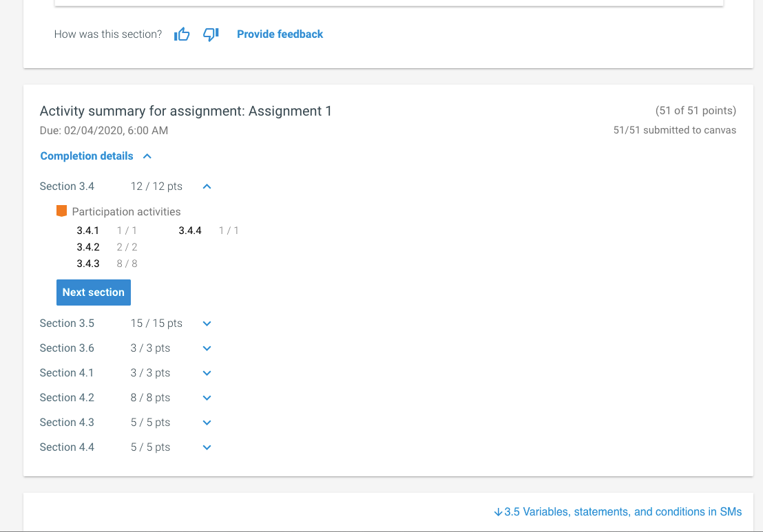This screenshot has height=532, width=763.
Task: Expand Section 3.6 details chevron
Action: coord(207,348)
